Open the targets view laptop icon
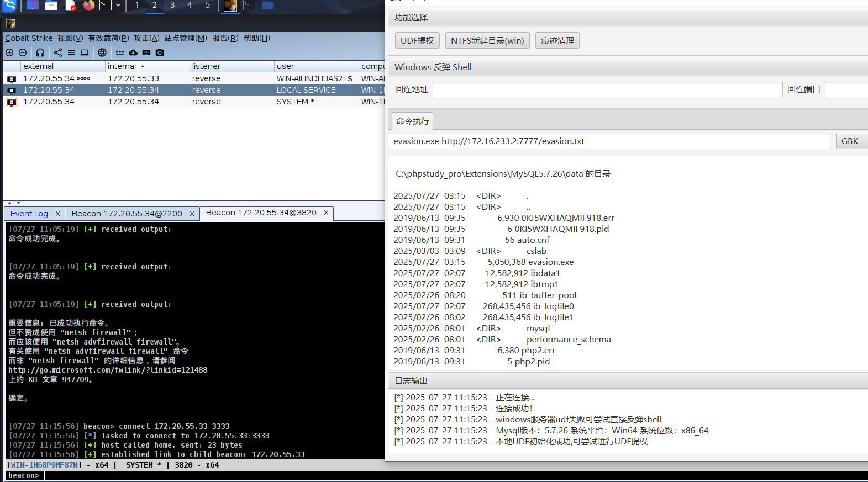 (85, 52)
